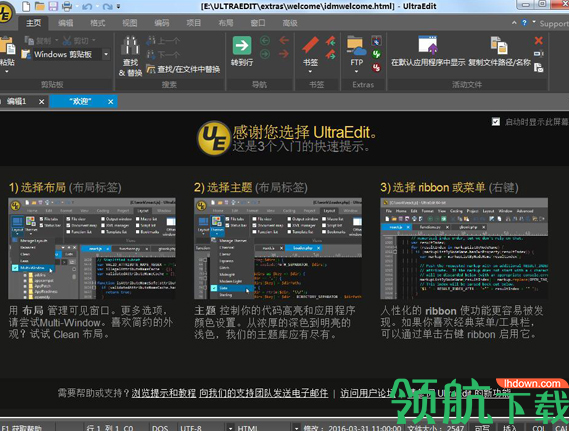
Task: Select the 项目 ribbon tab
Action: (x=194, y=23)
